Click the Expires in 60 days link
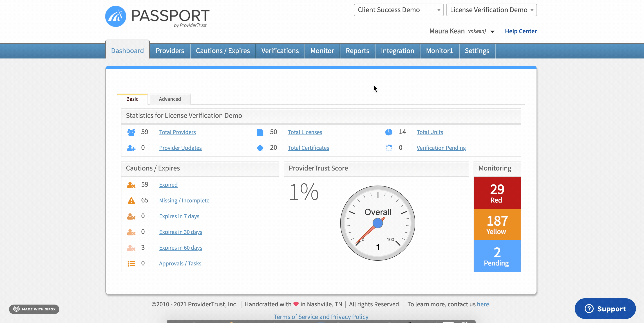This screenshot has height=323, width=644. 181,248
